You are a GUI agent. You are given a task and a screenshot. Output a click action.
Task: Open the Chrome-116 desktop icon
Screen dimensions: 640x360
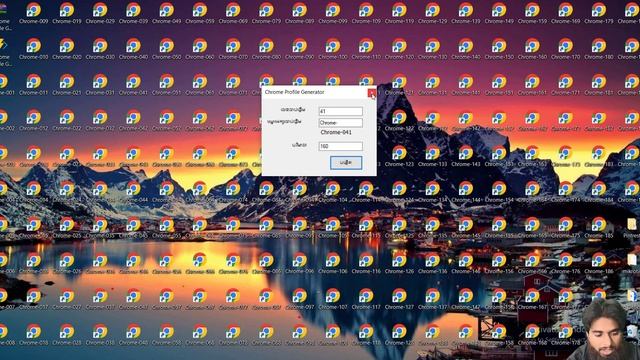pos(366,263)
